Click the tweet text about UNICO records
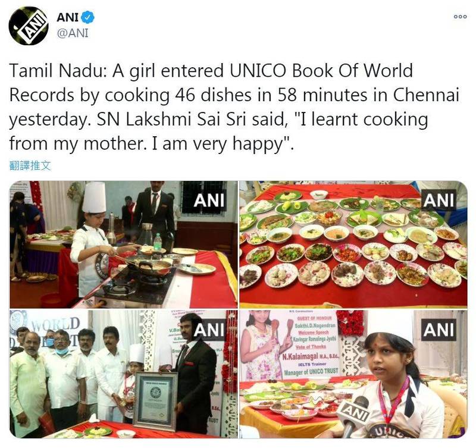476x448 pixels. point(234,107)
